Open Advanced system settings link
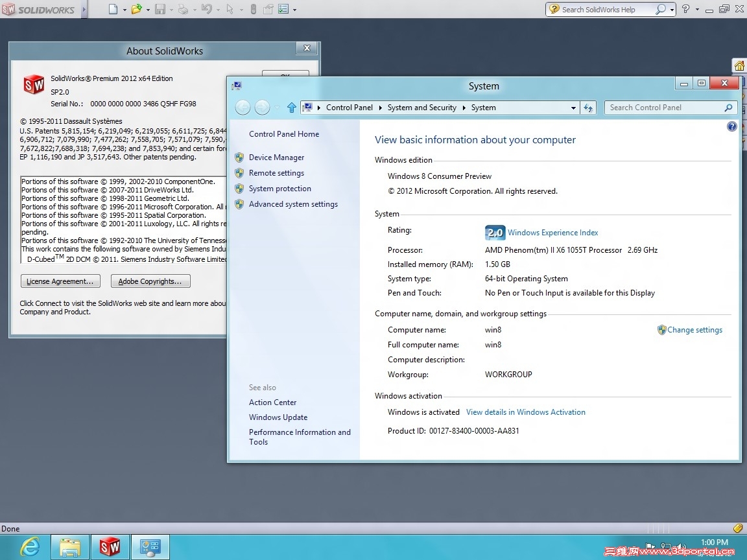The image size is (747, 560). coord(293,204)
